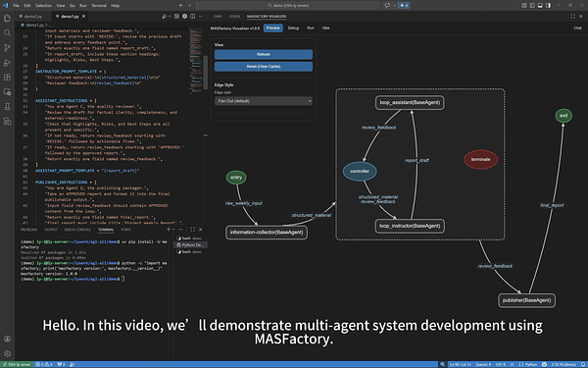Switch to the CHAT panel tab
Screen dimensions: 588x368
tap(218, 17)
